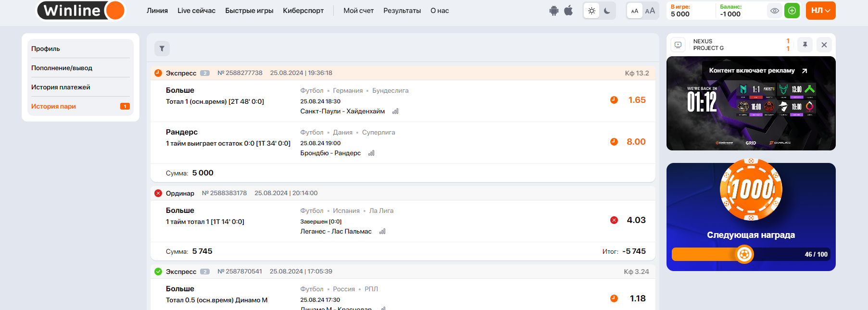This screenshot has height=310, width=868.
Task: Close the NEXUS stream widget
Action: [824, 45]
